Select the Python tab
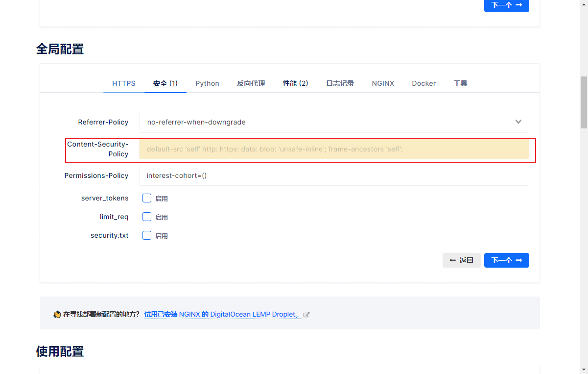Viewport: 588px width, 374px height. (207, 83)
